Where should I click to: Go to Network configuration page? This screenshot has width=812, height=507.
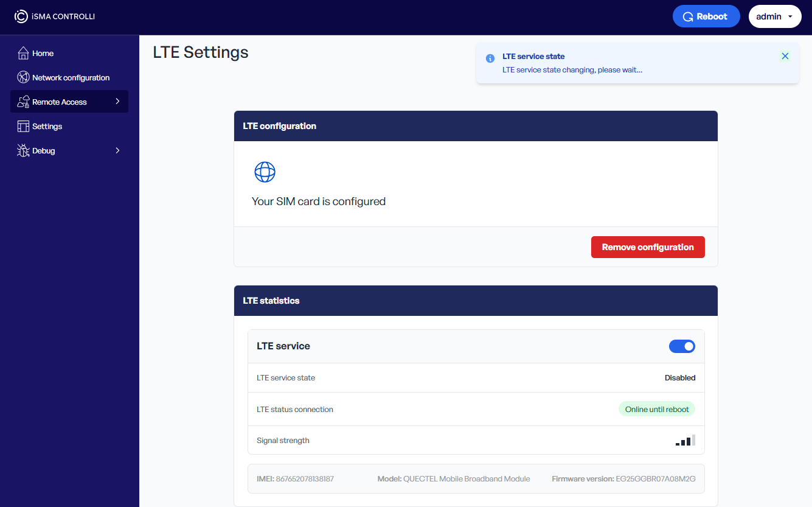coord(71,78)
